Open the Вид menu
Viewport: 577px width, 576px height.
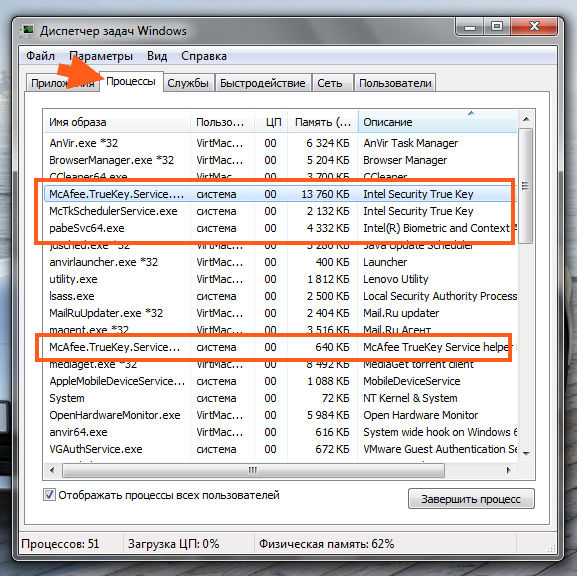(x=157, y=56)
